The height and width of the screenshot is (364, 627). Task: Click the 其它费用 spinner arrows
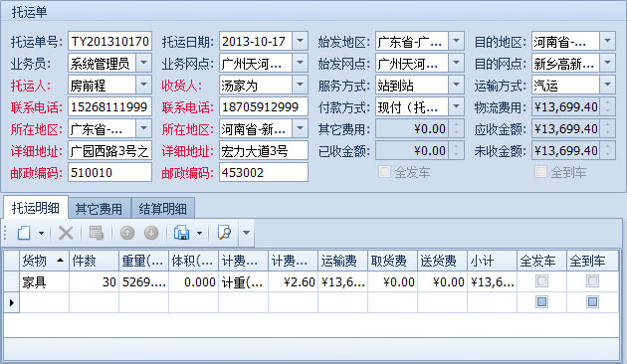pos(456,128)
